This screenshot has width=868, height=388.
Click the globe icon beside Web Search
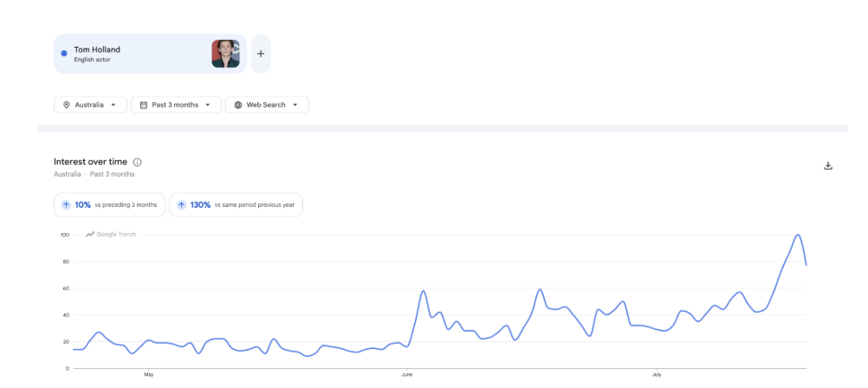click(238, 105)
